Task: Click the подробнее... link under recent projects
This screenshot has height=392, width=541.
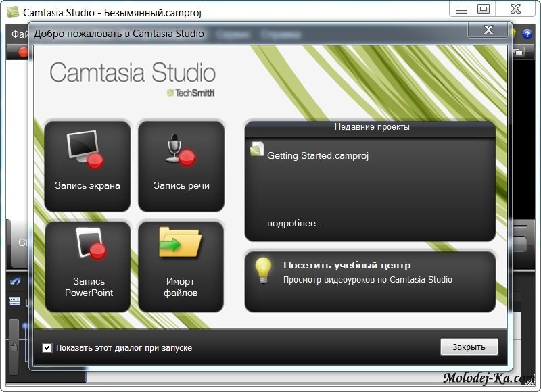Action: click(295, 224)
